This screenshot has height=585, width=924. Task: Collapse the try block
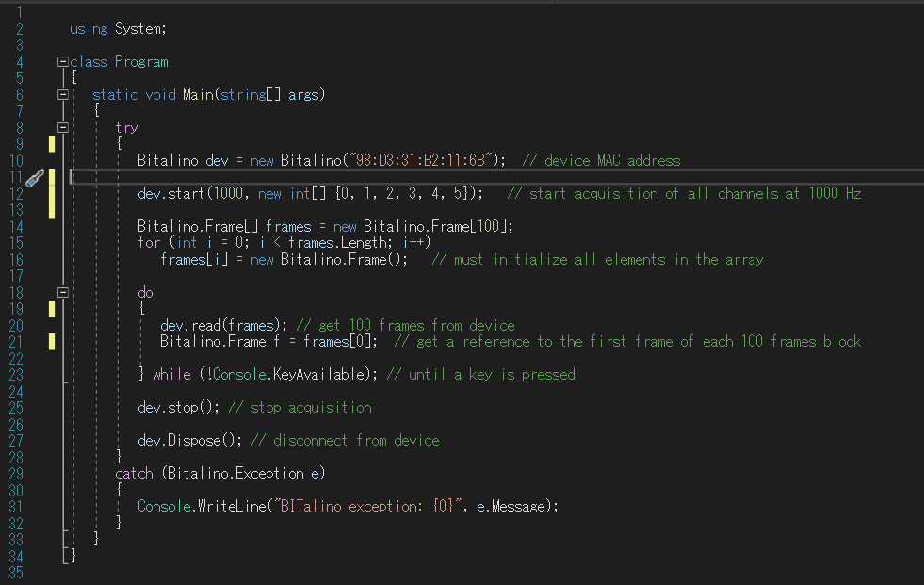point(62,127)
